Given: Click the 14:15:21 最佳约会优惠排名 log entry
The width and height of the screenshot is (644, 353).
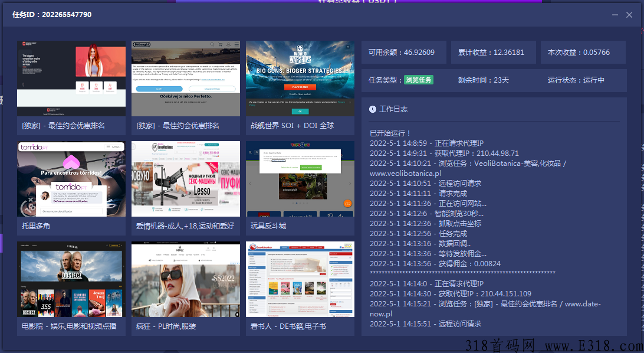Looking at the screenshot, I should point(485,309).
